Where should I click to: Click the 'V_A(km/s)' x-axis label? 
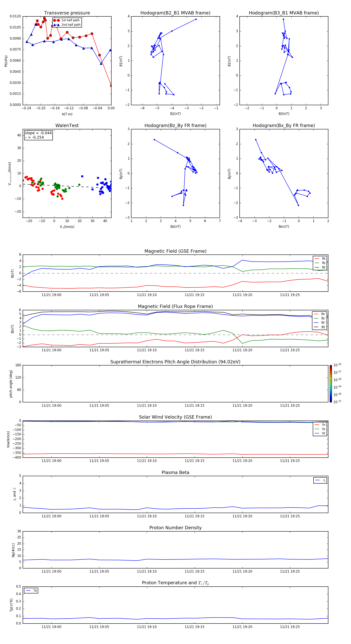point(67,227)
